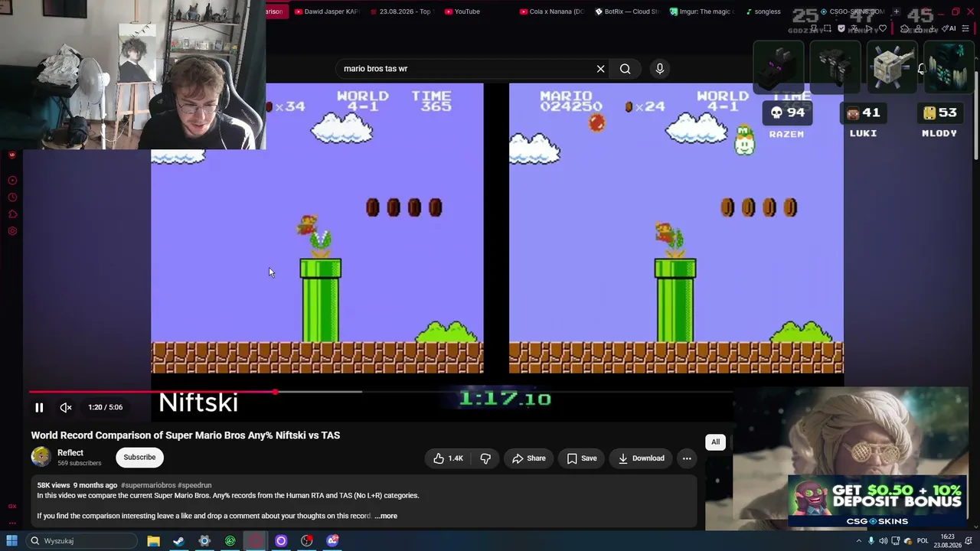Switch to the 'Imgur: The magic' tab
Screen dimensions: 980x551
[x=701, y=11]
